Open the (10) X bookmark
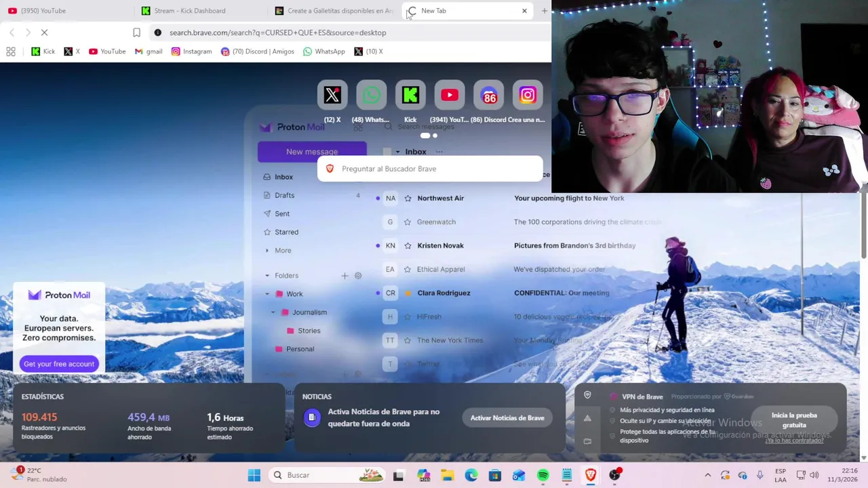 click(369, 52)
